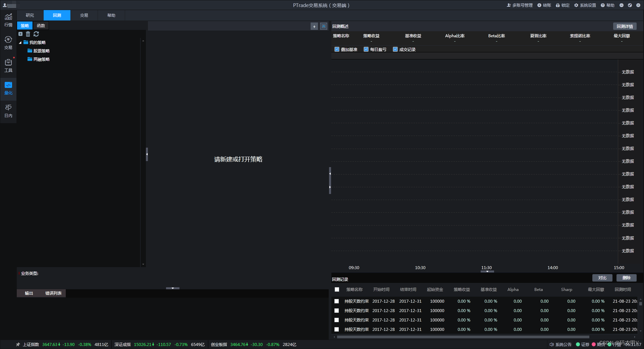644x349 pixels.
Task: Select the 两融策略 tree item
Action: (x=41, y=59)
